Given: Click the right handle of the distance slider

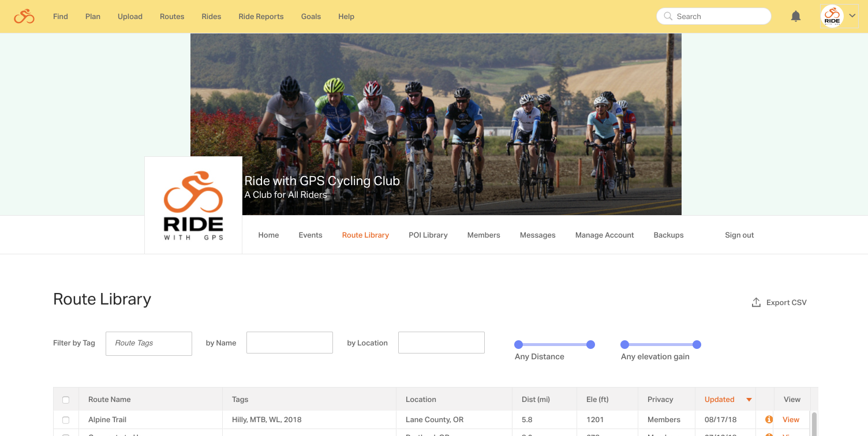Looking at the screenshot, I should 590,344.
